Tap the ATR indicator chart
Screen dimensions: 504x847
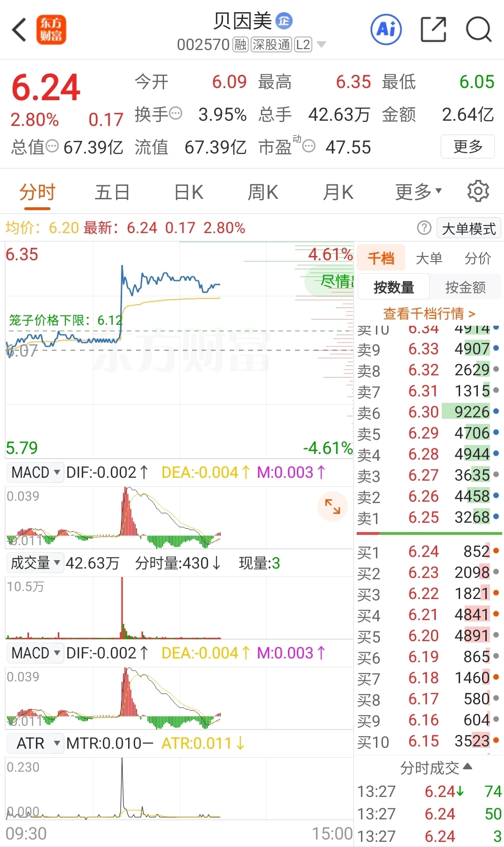tap(179, 788)
